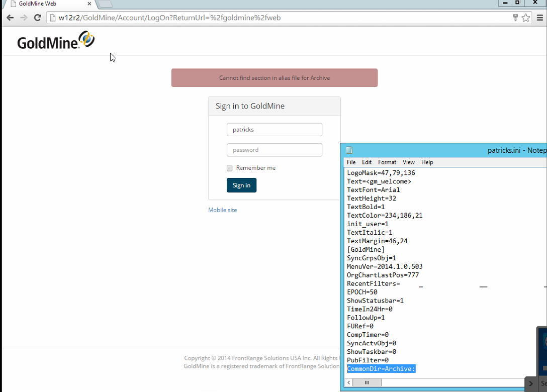This screenshot has height=392, width=547.
Task: Click the browser back arrow
Action: 10,18
